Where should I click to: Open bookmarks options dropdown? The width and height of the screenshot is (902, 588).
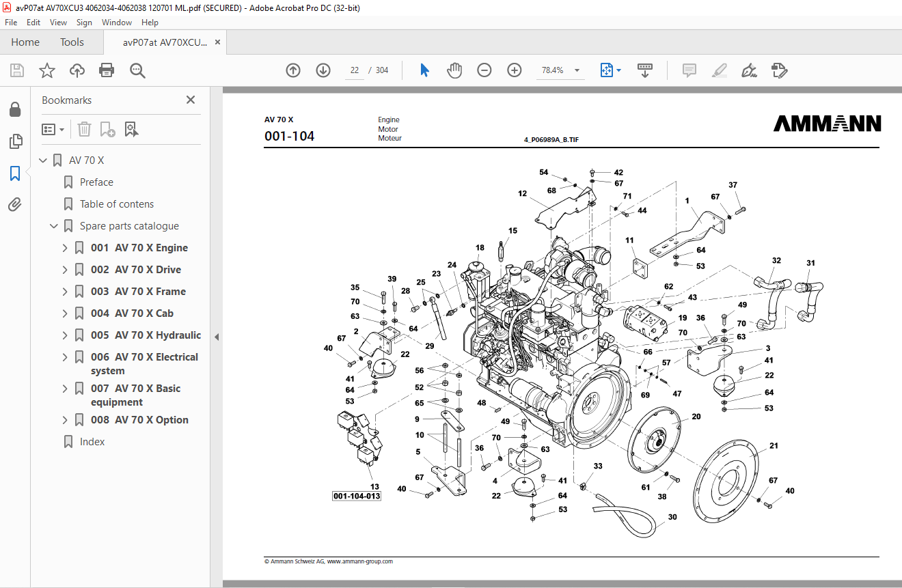coord(53,129)
